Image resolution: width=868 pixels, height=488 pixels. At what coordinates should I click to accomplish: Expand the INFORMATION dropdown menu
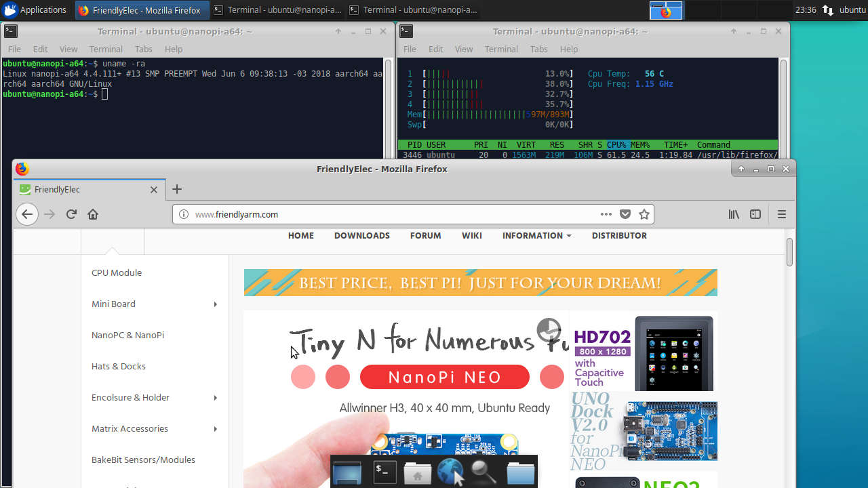pyautogui.click(x=536, y=235)
